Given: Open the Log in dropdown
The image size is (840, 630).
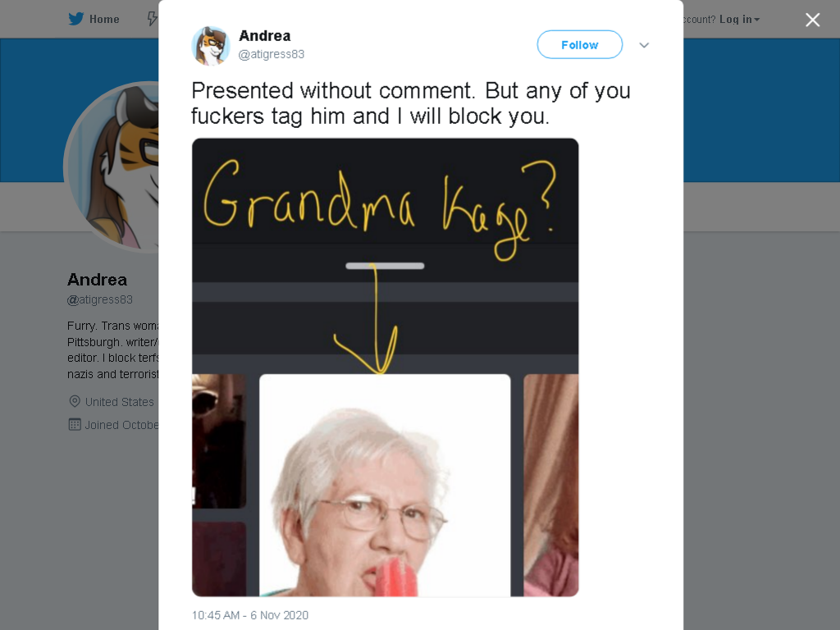Looking at the screenshot, I should [739, 20].
